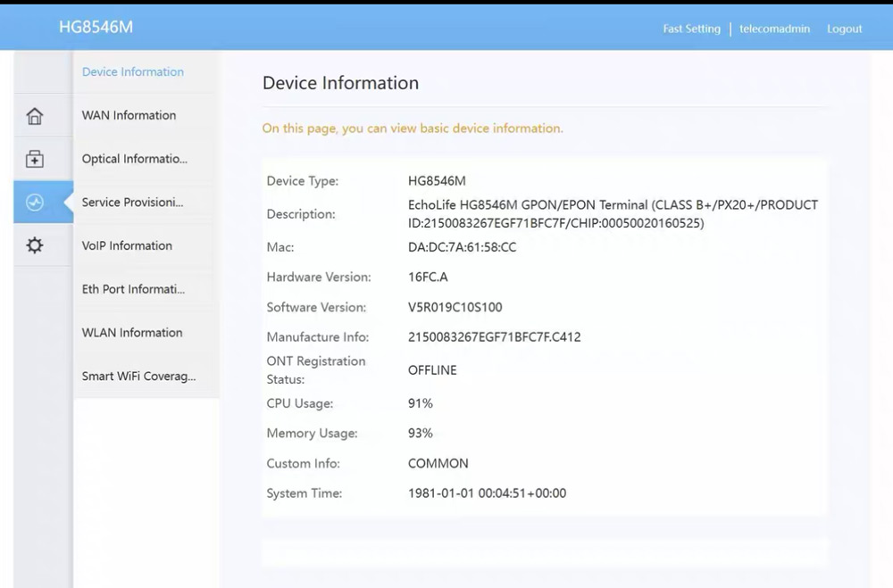
Task: Click the Device Information page heading
Action: pos(340,83)
